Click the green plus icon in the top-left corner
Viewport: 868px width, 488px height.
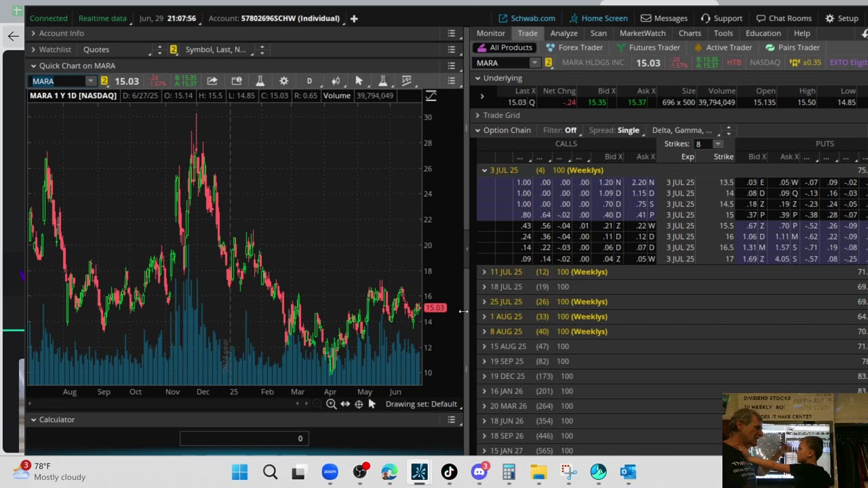coord(16,12)
